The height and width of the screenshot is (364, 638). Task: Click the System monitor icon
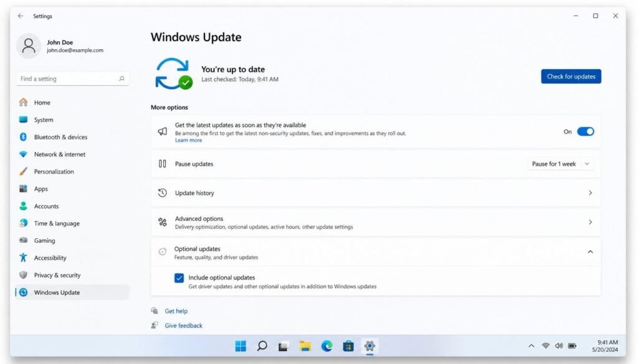[x=23, y=119]
